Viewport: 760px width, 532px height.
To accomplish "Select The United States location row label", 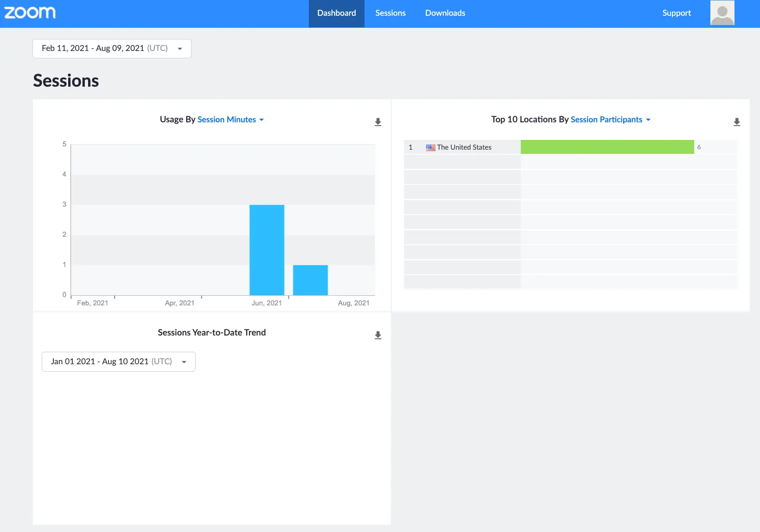I will [464, 147].
